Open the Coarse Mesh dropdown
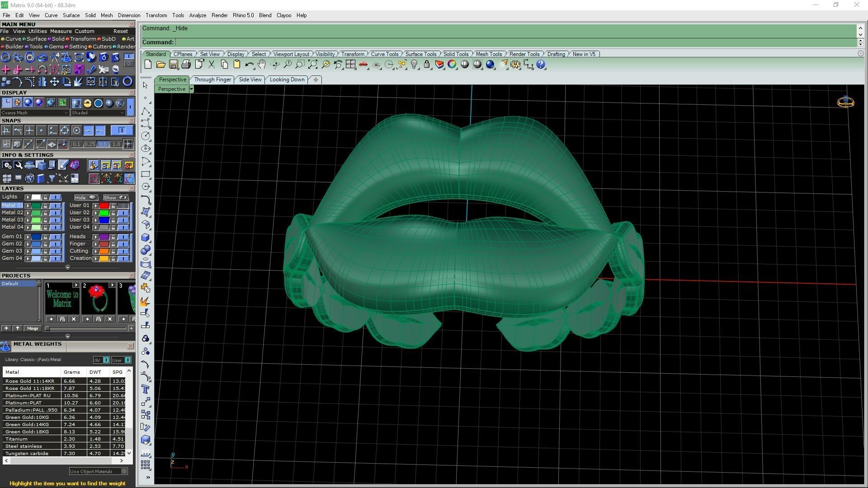The height and width of the screenshot is (488, 868). pyautogui.click(x=35, y=113)
